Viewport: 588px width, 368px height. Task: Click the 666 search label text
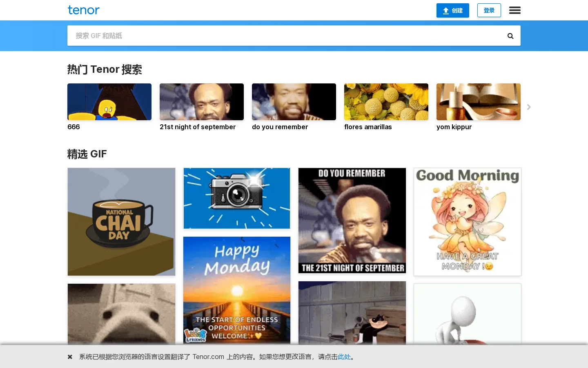click(73, 127)
